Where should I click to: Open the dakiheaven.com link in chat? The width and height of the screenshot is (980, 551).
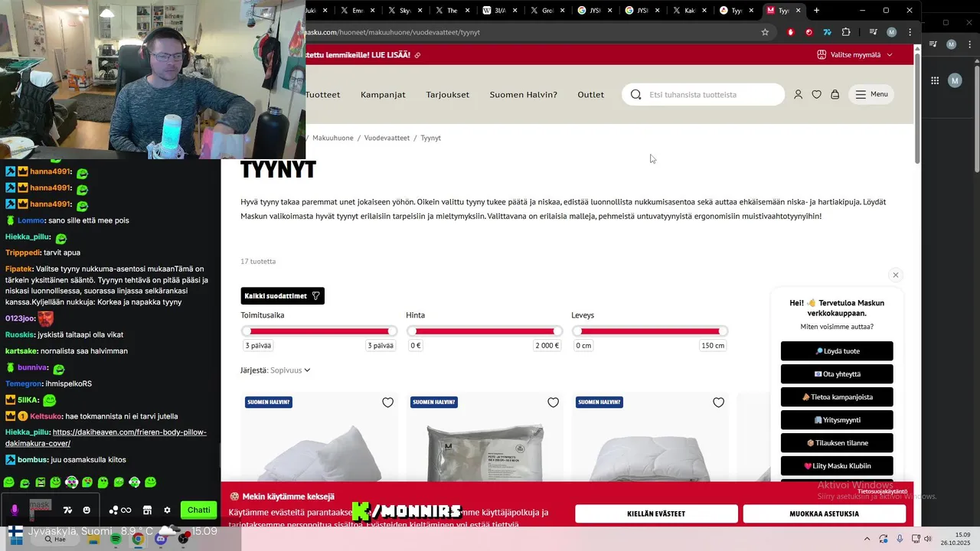pos(106,438)
